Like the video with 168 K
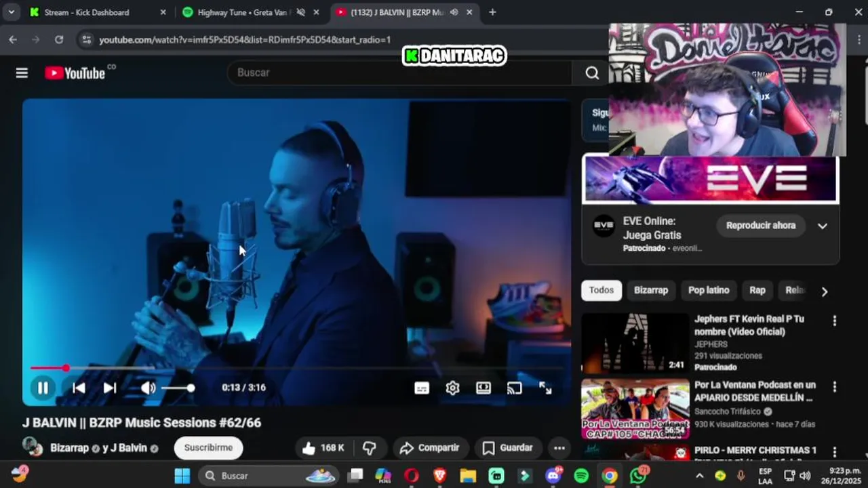This screenshot has width=868, height=488. click(323, 448)
